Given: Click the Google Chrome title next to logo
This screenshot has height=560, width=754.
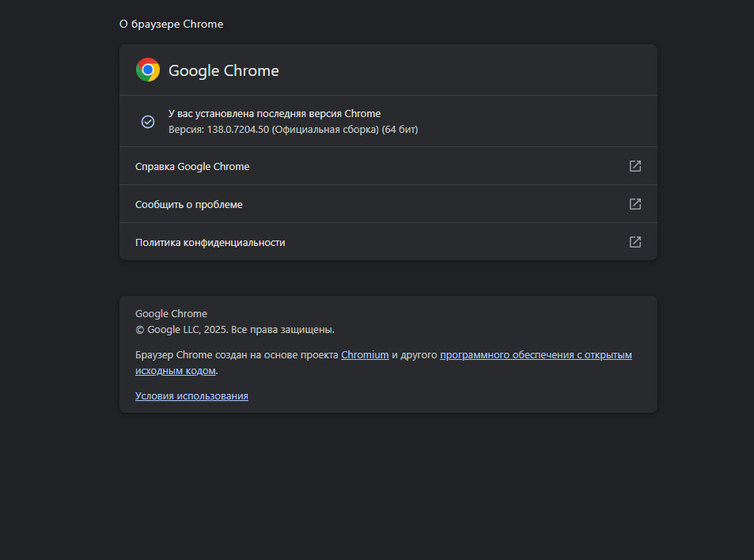Looking at the screenshot, I should pos(224,70).
